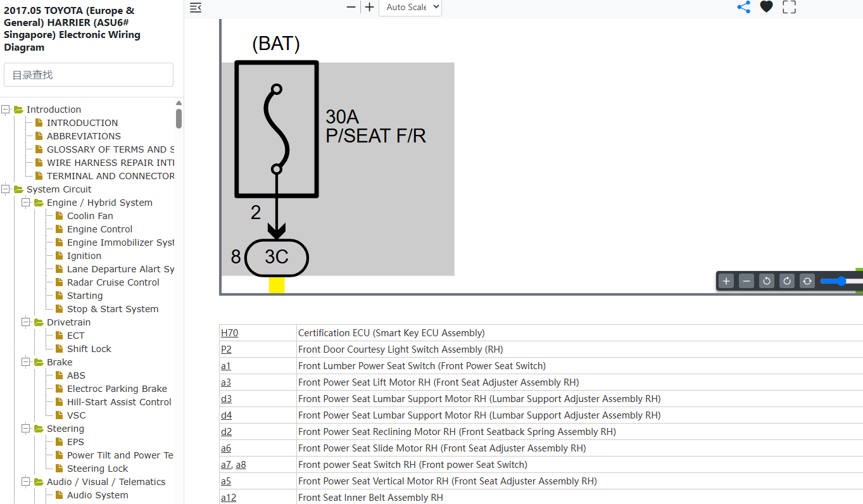Open the Ignition diagram entry
Viewport: 863px width, 504px height.
84,256
